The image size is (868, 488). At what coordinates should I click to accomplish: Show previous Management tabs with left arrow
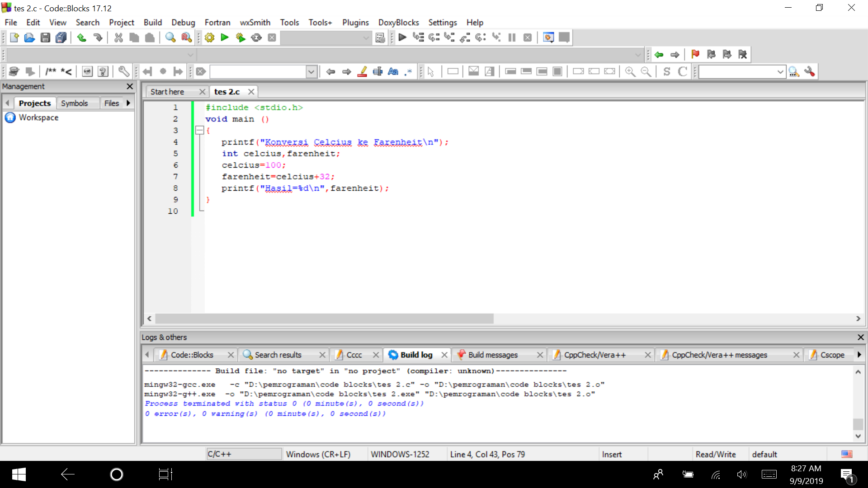click(7, 103)
